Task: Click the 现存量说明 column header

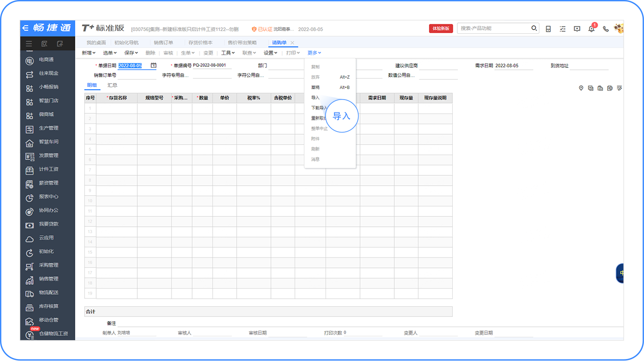Action: tap(435, 98)
